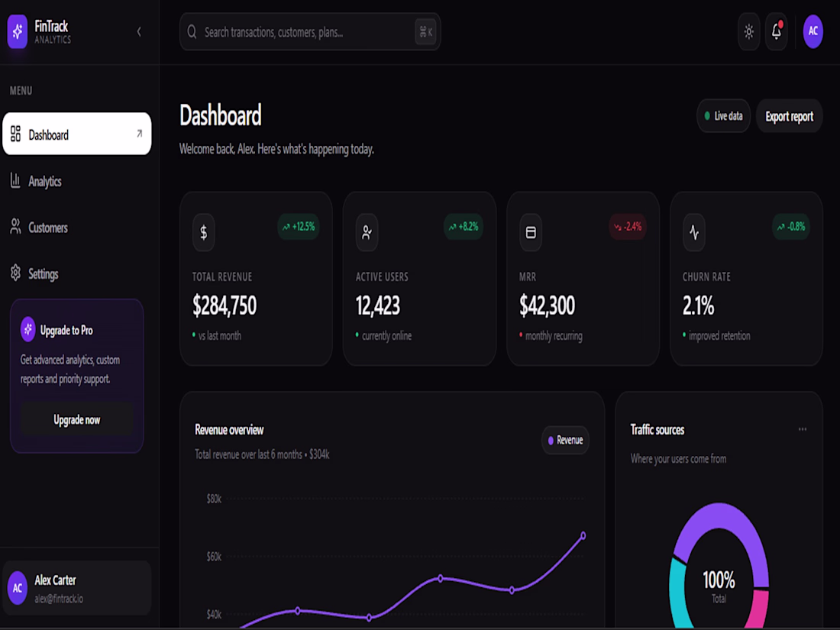This screenshot has width=840, height=630.
Task: Click the vs last month label
Action: pyautogui.click(x=220, y=336)
